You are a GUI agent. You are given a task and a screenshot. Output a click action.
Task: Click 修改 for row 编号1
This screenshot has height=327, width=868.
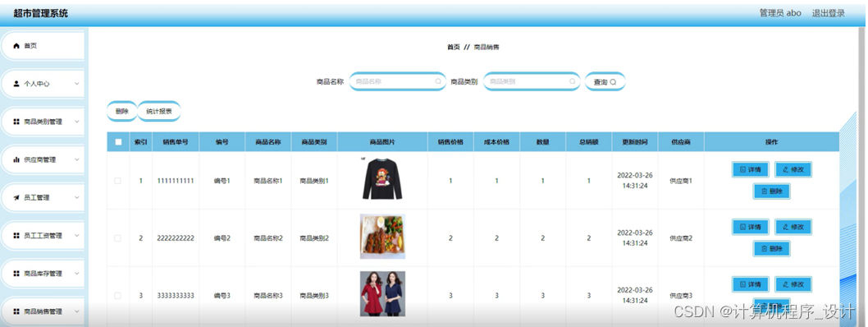click(x=793, y=169)
